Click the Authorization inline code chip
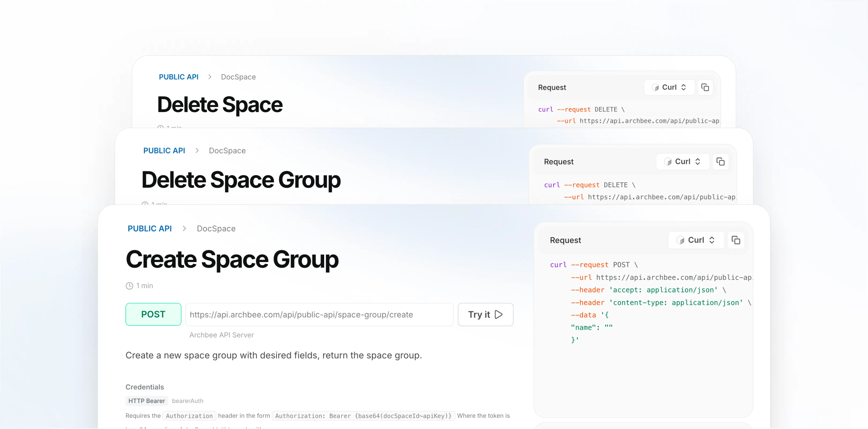 tap(189, 416)
